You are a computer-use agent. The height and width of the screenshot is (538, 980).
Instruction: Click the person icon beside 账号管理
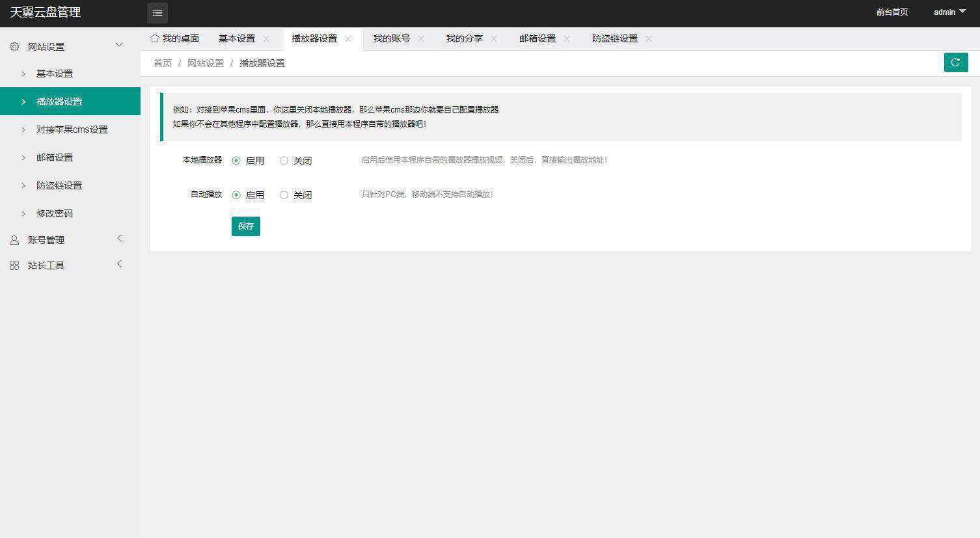tap(14, 239)
